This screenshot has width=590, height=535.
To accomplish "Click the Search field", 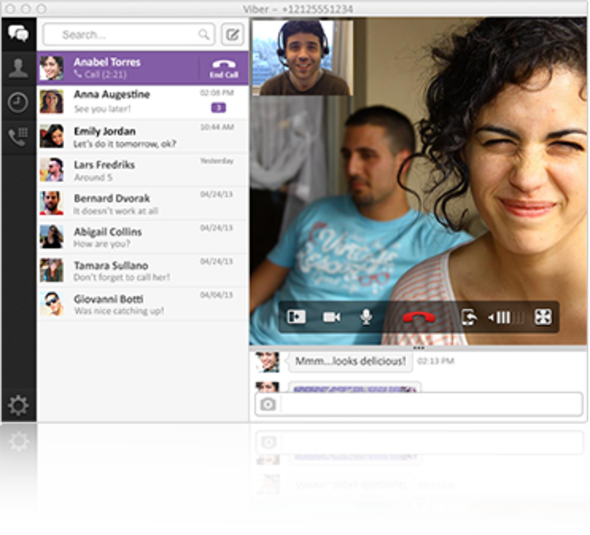I will (129, 35).
